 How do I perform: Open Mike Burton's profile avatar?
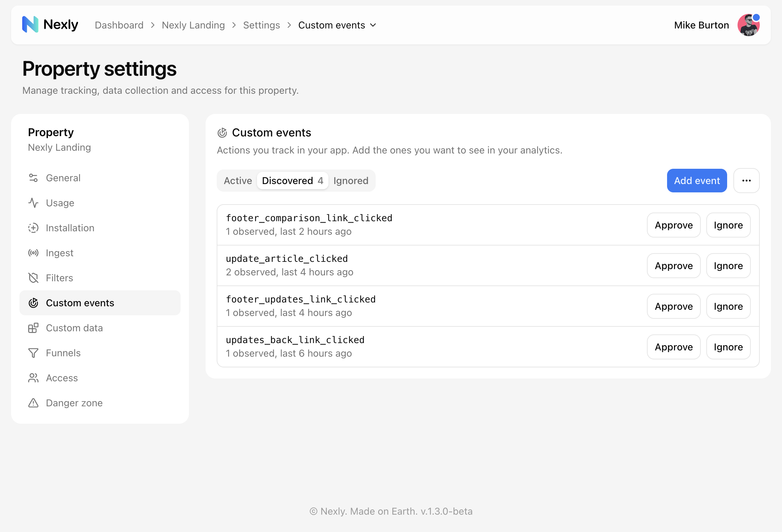[x=748, y=25]
